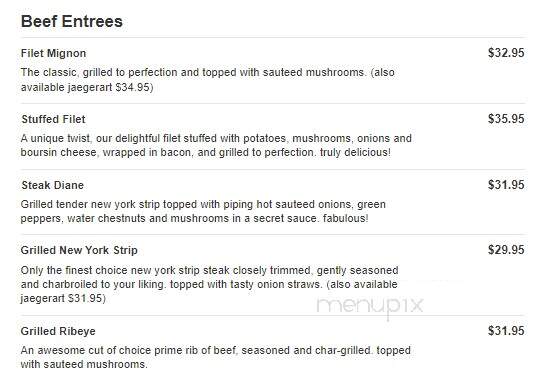Click the Beef Entrees section heading

point(72,21)
